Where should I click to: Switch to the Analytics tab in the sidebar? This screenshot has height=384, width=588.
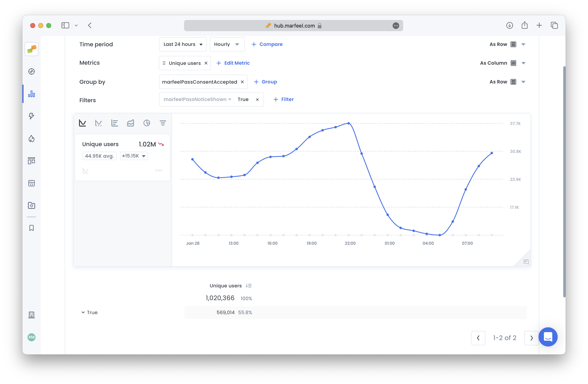click(32, 94)
